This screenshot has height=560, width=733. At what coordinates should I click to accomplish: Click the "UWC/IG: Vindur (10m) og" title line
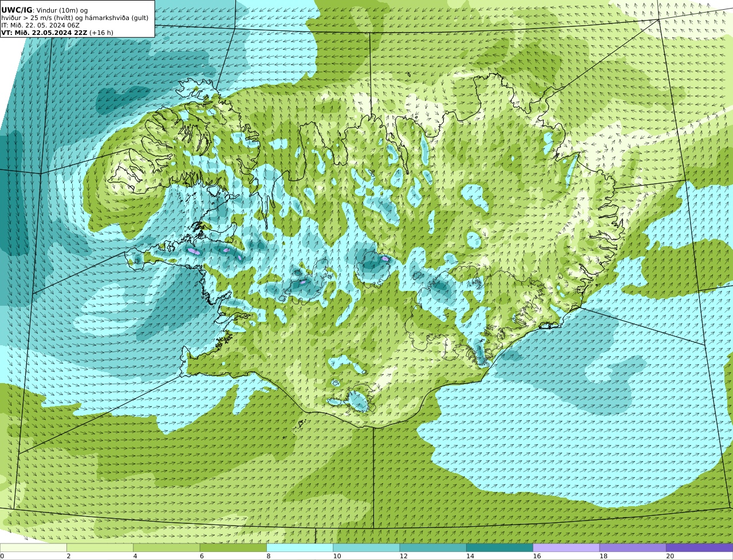click(45, 10)
